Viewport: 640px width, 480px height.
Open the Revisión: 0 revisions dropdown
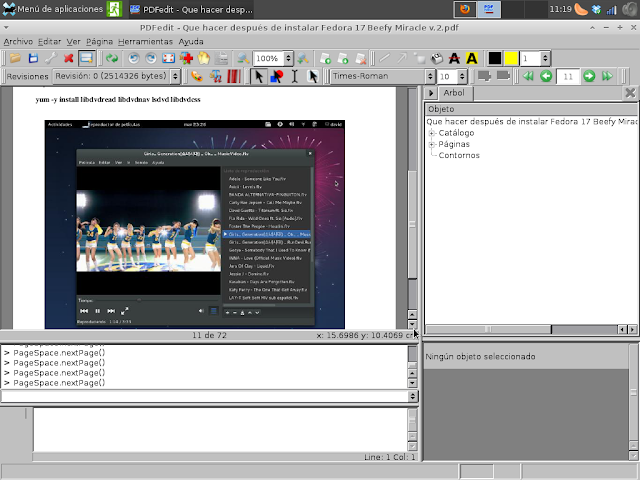click(x=116, y=76)
